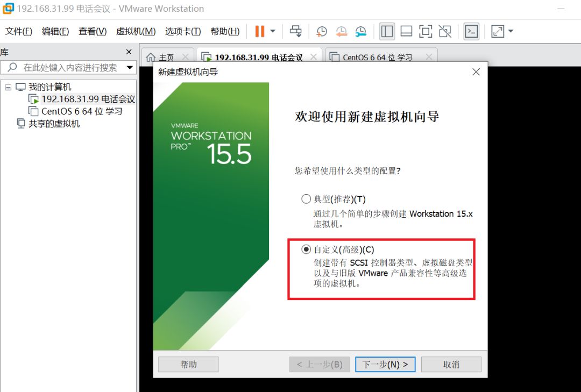Click the stretch guest display icon
Image resolution: width=581 pixels, height=392 pixels.
click(x=498, y=31)
